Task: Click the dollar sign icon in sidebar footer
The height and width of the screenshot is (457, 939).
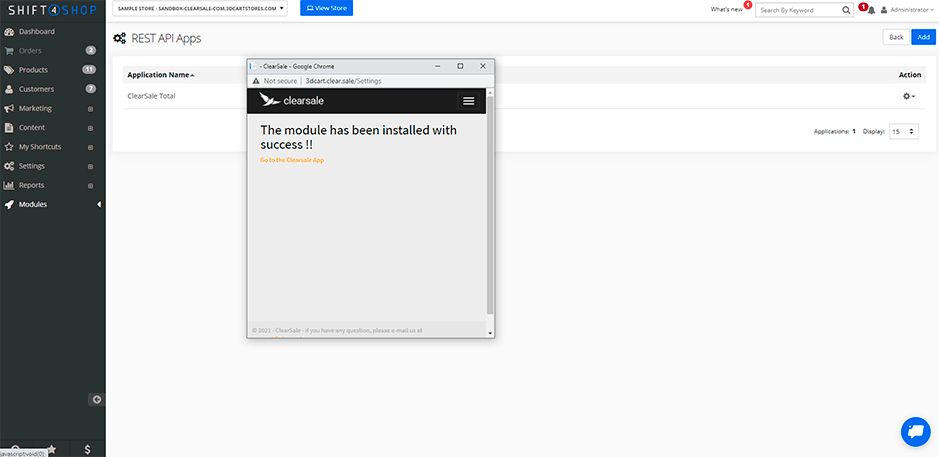Action: pos(87,449)
